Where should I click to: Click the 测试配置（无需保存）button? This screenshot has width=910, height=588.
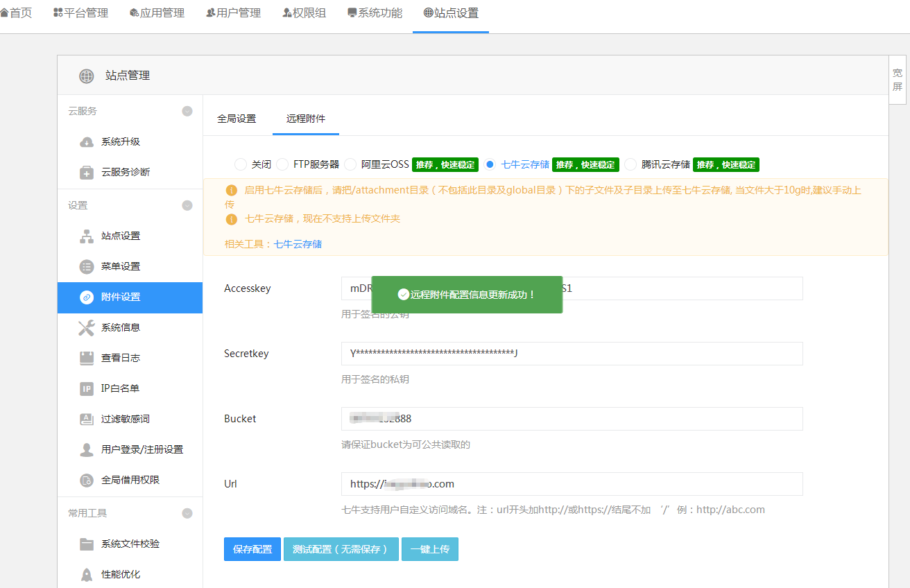[341, 549]
